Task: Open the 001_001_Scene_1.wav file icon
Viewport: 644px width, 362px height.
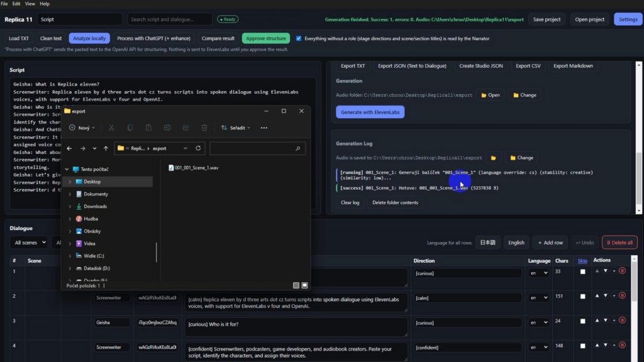Action: (x=171, y=168)
